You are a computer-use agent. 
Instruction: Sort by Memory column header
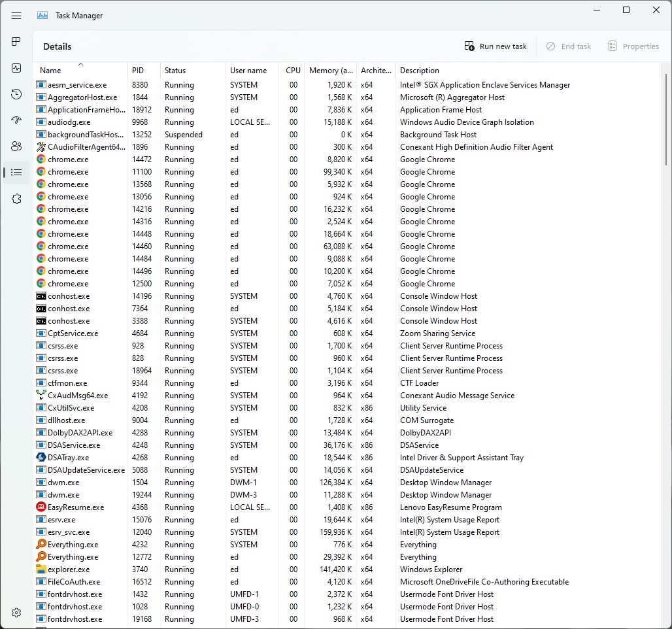click(x=330, y=71)
